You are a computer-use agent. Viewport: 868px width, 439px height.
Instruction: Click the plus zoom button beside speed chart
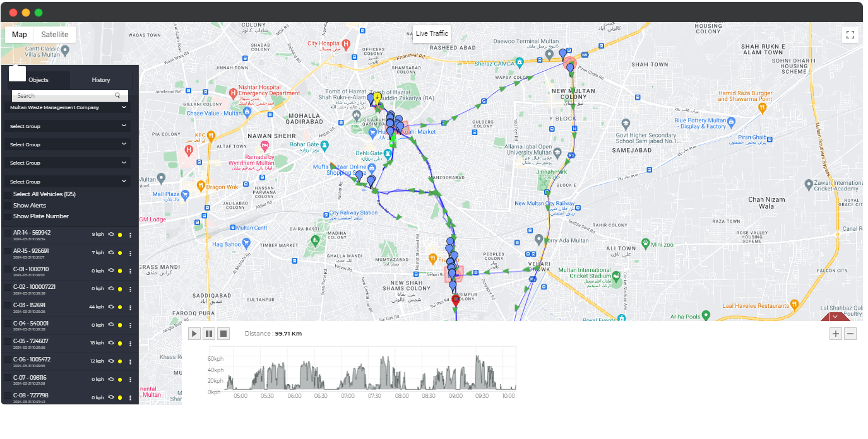point(836,334)
